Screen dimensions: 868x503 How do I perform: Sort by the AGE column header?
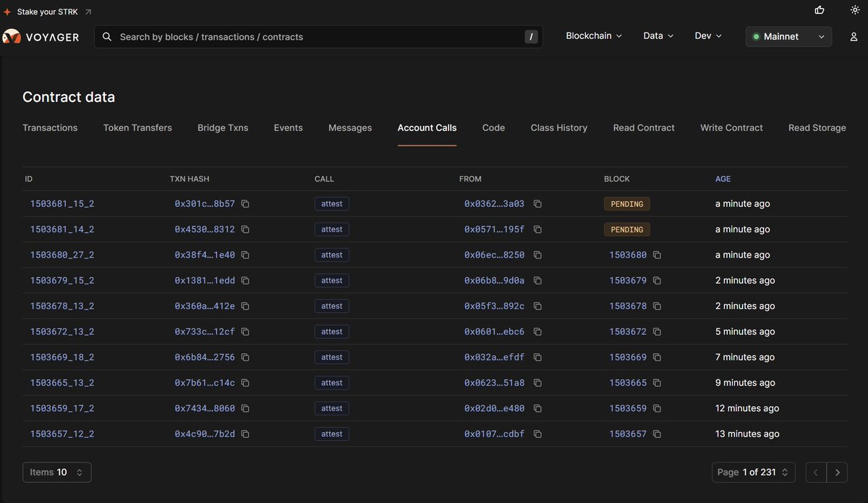point(723,179)
